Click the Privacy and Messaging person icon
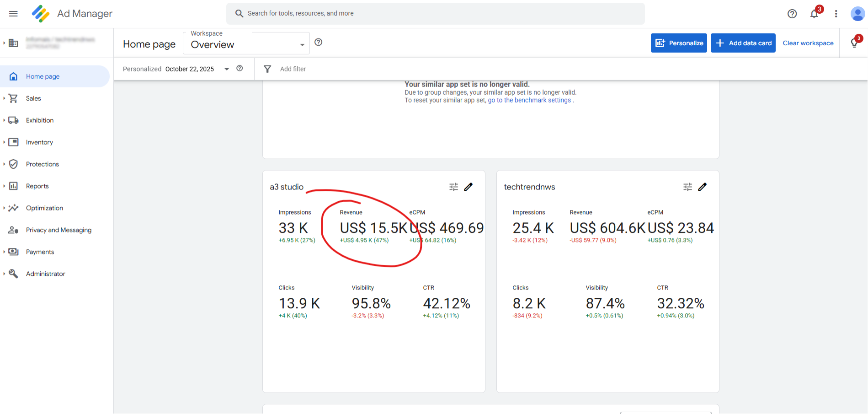 coord(14,230)
